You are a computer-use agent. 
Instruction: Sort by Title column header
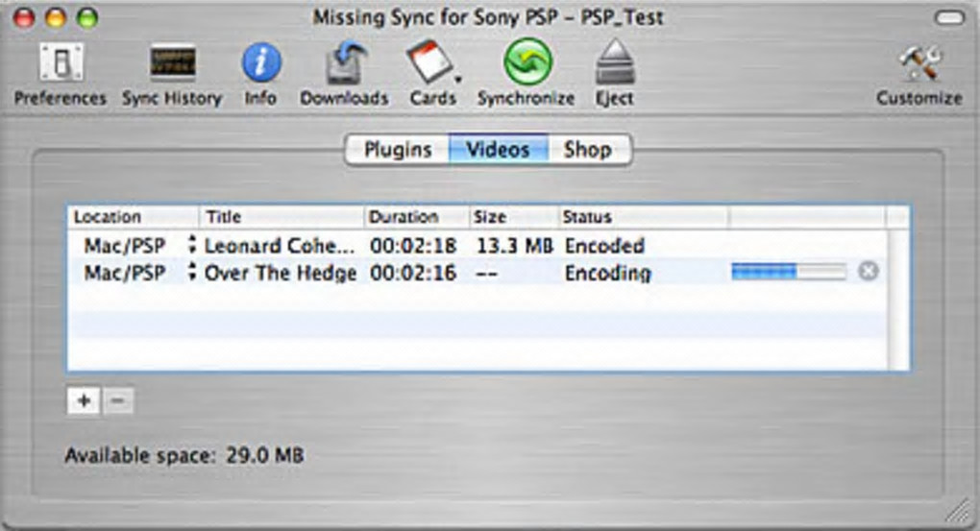[282, 217]
